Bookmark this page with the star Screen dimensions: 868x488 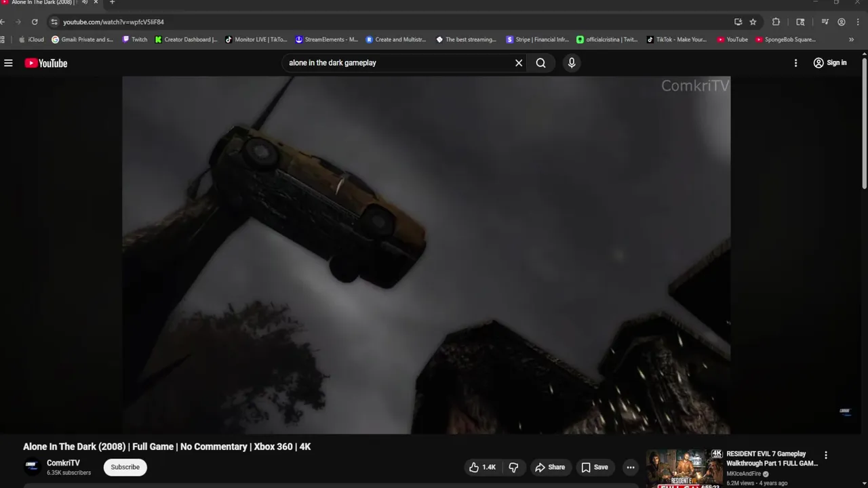(753, 22)
